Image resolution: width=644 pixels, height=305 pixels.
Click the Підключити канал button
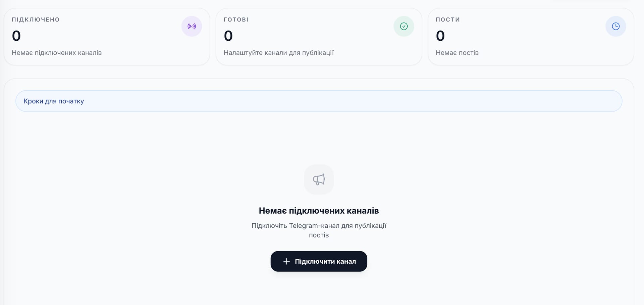coord(319,261)
